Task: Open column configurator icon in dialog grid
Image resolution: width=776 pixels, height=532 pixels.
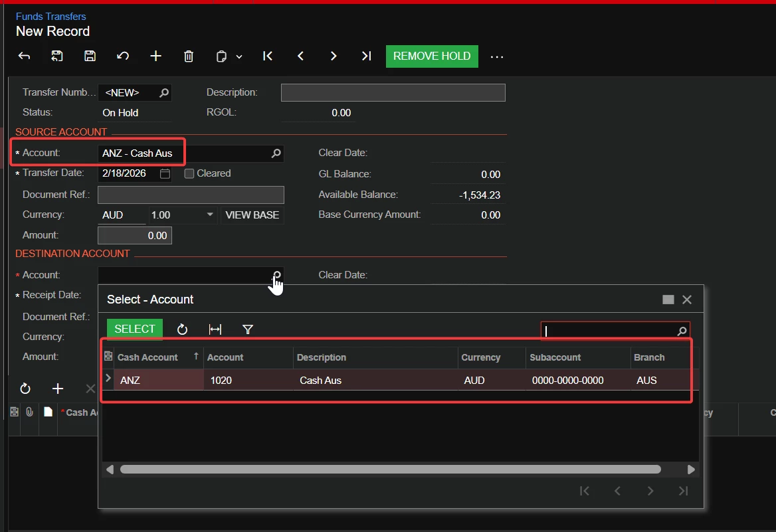Action: (108, 357)
